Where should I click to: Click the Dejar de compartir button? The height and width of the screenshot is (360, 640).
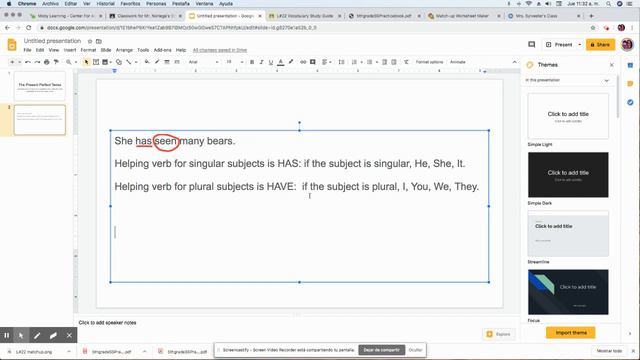point(382,350)
